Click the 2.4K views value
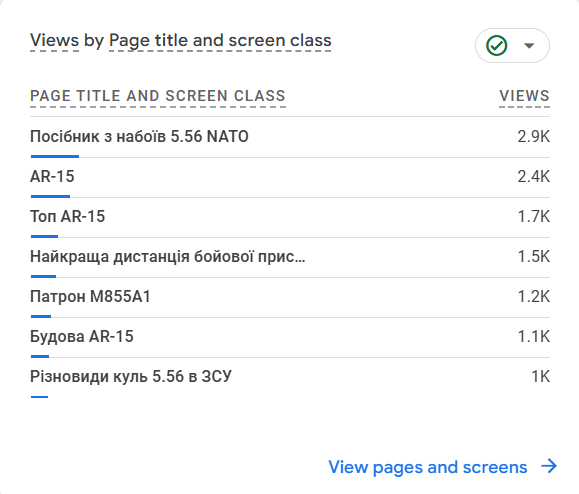The width and height of the screenshot is (579, 494). click(534, 176)
